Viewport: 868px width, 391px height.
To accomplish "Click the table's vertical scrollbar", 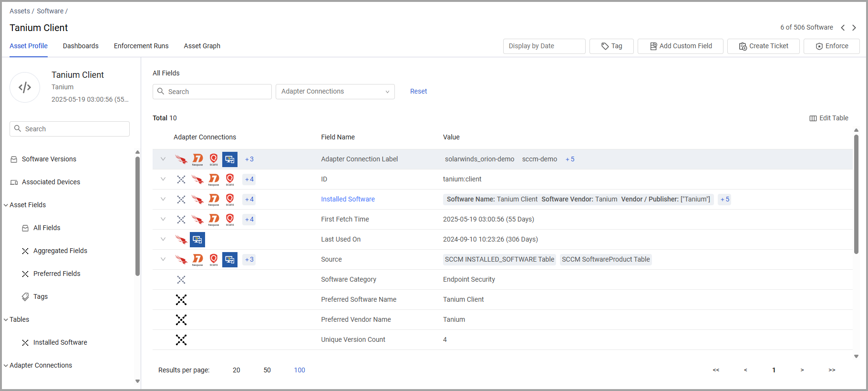I will point(856,195).
